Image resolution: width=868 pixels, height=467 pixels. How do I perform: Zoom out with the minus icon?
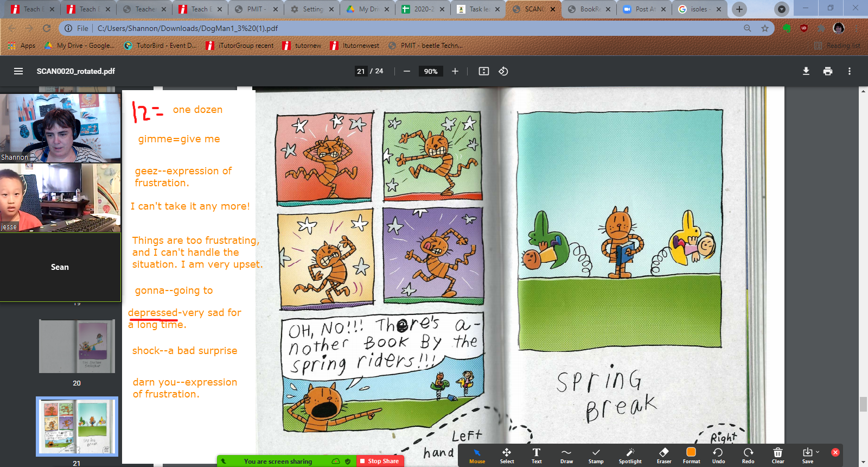click(406, 71)
